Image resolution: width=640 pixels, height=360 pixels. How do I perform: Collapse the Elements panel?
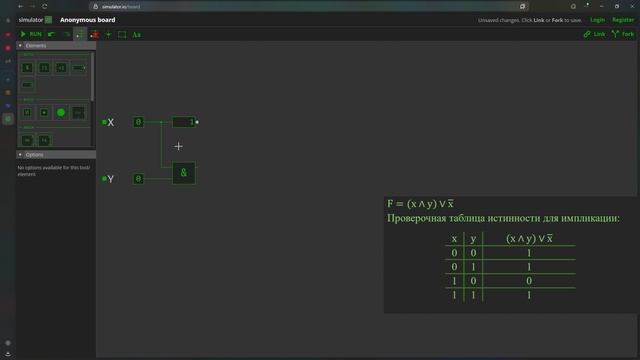[x=20, y=46]
